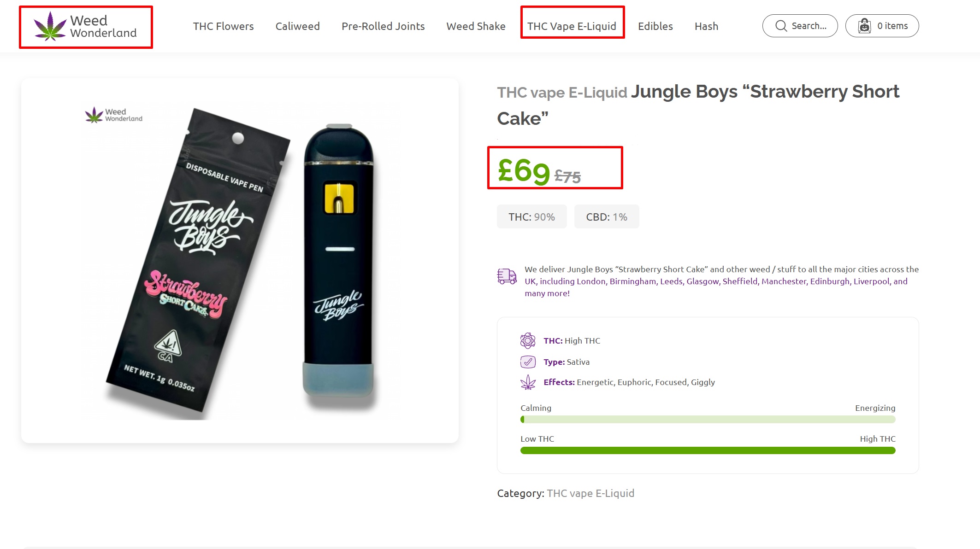
Task: Click the THC atom icon
Action: click(x=528, y=341)
